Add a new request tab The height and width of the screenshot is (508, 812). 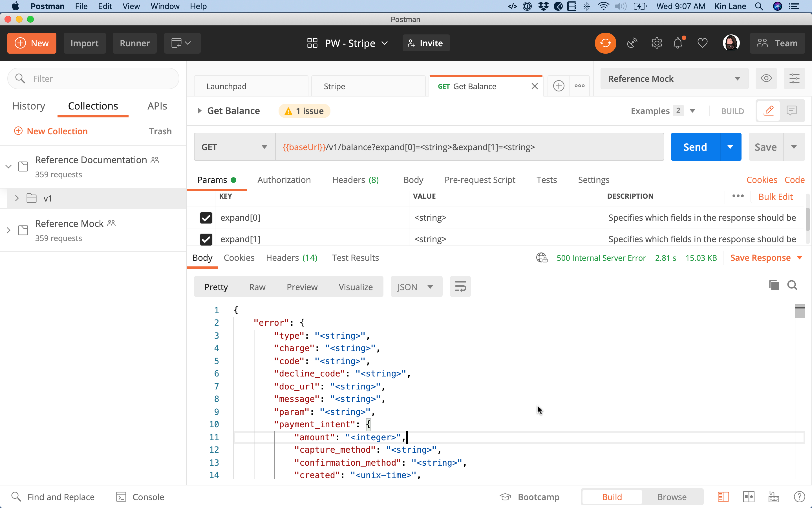558,86
